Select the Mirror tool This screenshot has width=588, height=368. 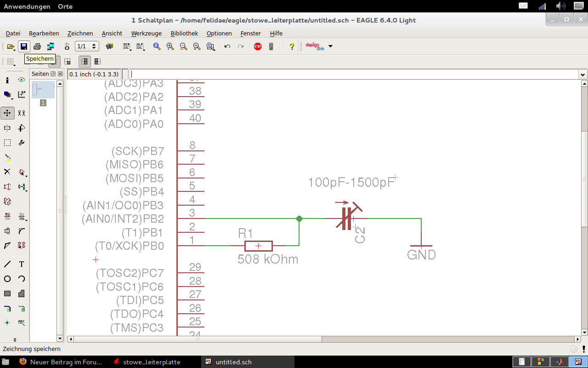click(7, 128)
